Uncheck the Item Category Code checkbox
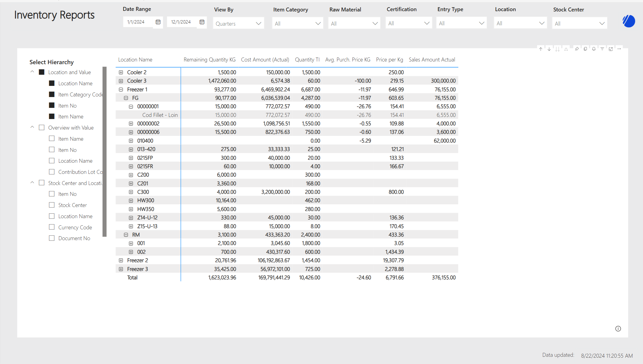643x364 pixels. click(52, 94)
